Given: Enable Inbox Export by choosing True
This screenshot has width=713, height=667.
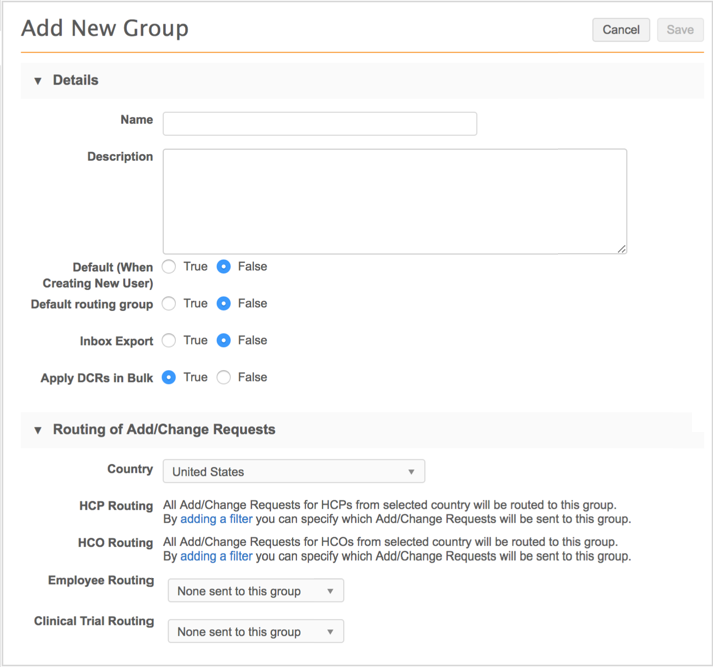Looking at the screenshot, I should [x=169, y=341].
